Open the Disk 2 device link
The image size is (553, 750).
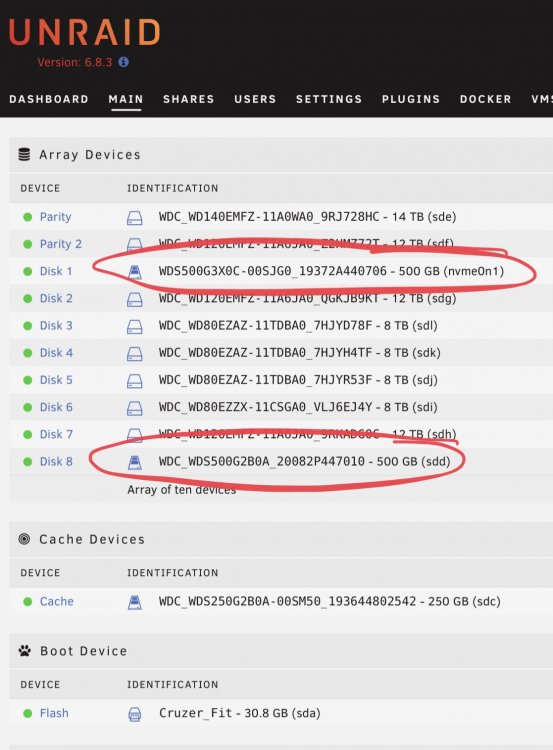click(56, 298)
